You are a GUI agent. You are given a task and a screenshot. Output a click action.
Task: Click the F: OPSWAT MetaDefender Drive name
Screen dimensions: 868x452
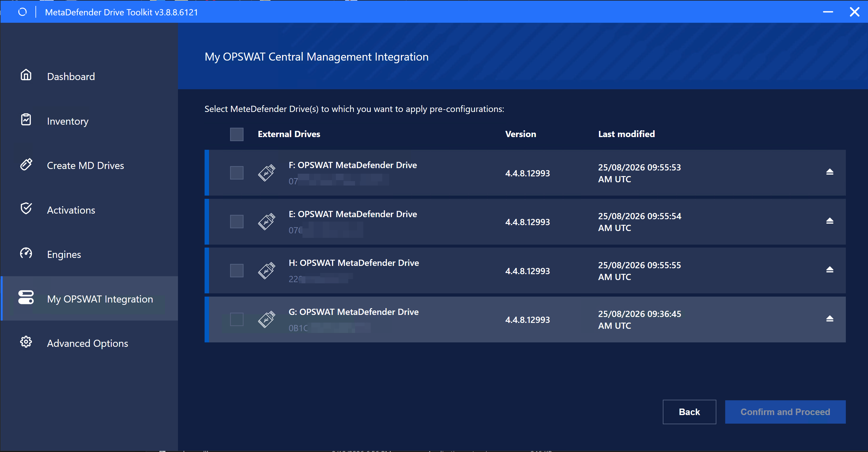pos(353,165)
